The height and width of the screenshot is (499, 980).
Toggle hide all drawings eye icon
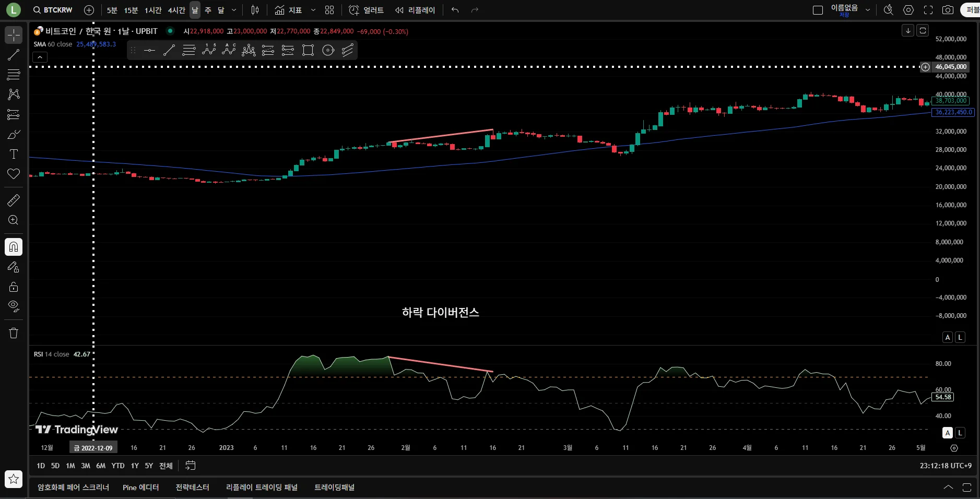tap(14, 306)
